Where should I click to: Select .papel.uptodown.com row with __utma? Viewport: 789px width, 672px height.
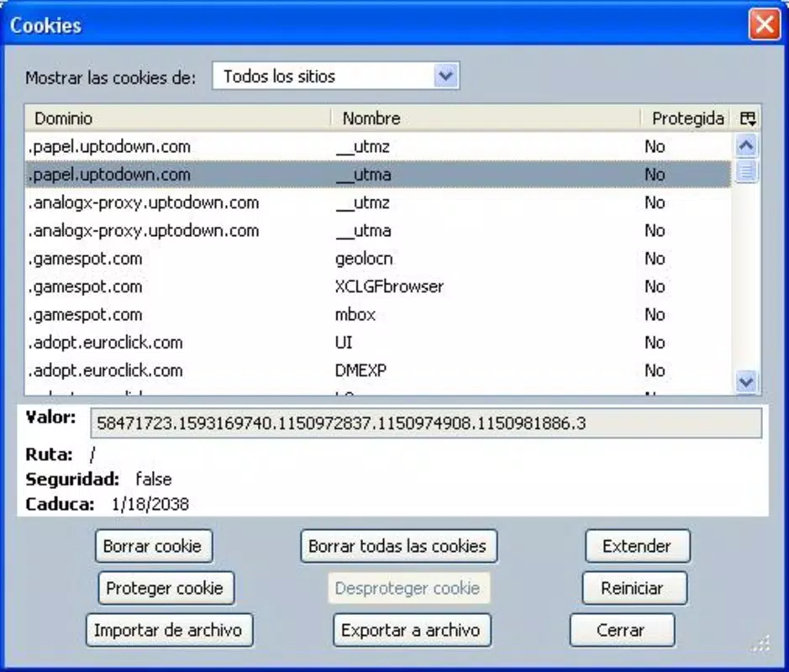click(x=378, y=175)
